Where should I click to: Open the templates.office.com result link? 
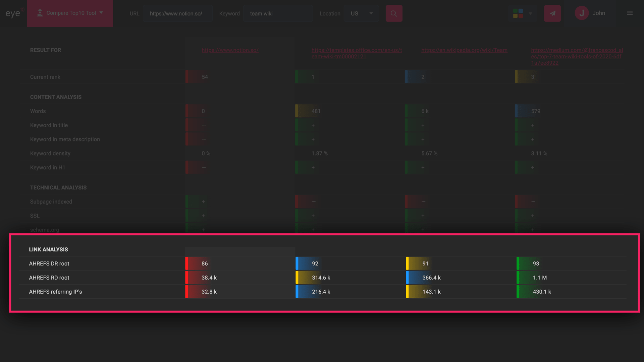click(357, 53)
